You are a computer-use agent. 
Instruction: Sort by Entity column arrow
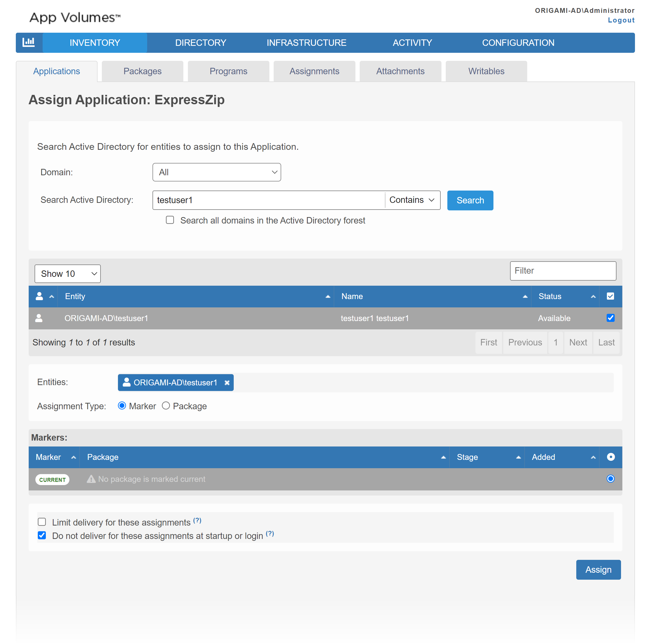click(328, 296)
